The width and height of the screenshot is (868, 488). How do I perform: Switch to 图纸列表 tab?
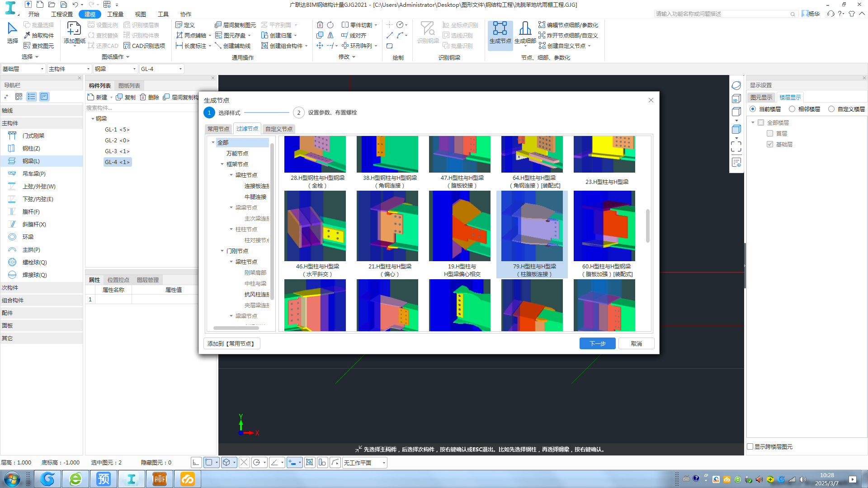(x=129, y=85)
